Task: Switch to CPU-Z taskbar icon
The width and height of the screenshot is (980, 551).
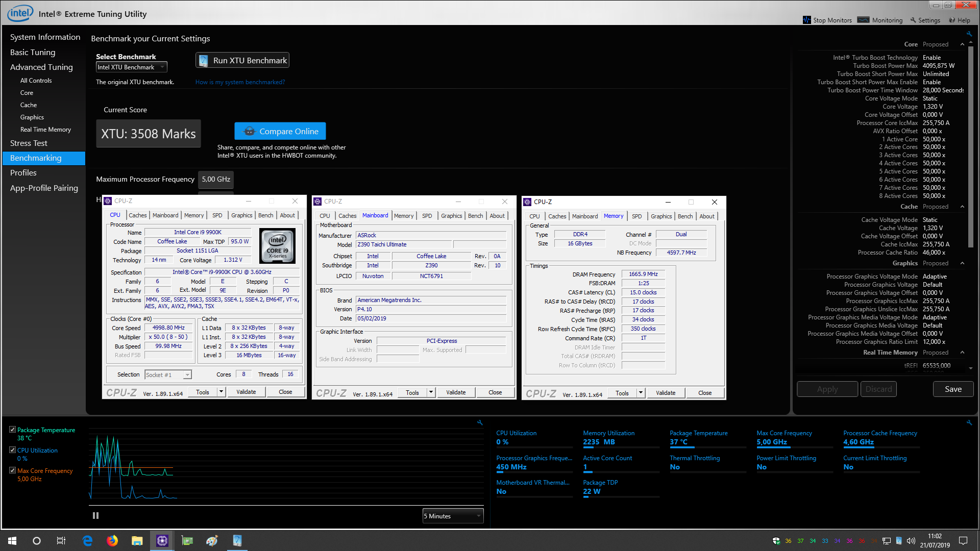Action: coord(162,541)
